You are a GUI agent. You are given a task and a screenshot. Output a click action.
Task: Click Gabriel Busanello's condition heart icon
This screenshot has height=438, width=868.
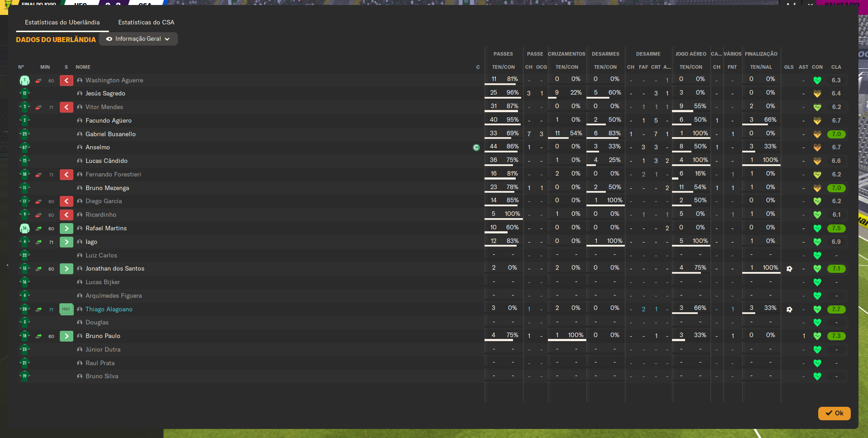point(817,134)
